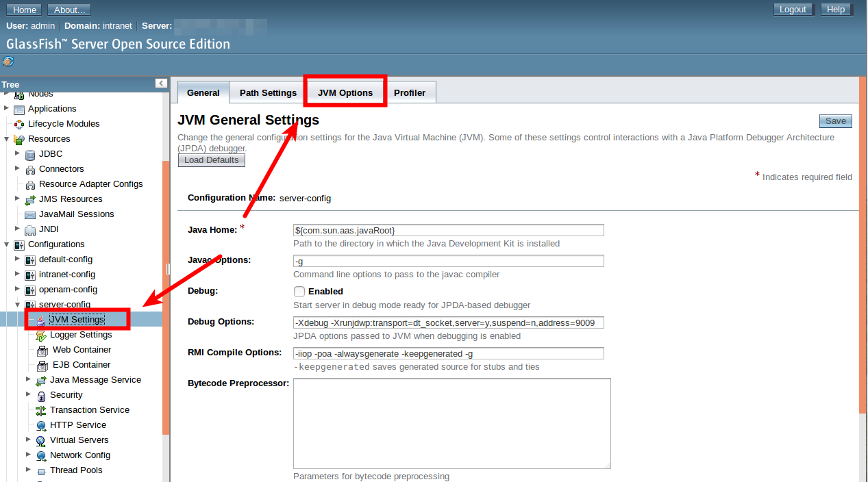Expand the Virtual Servers node
This screenshot has height=482, width=868.
(28, 440)
